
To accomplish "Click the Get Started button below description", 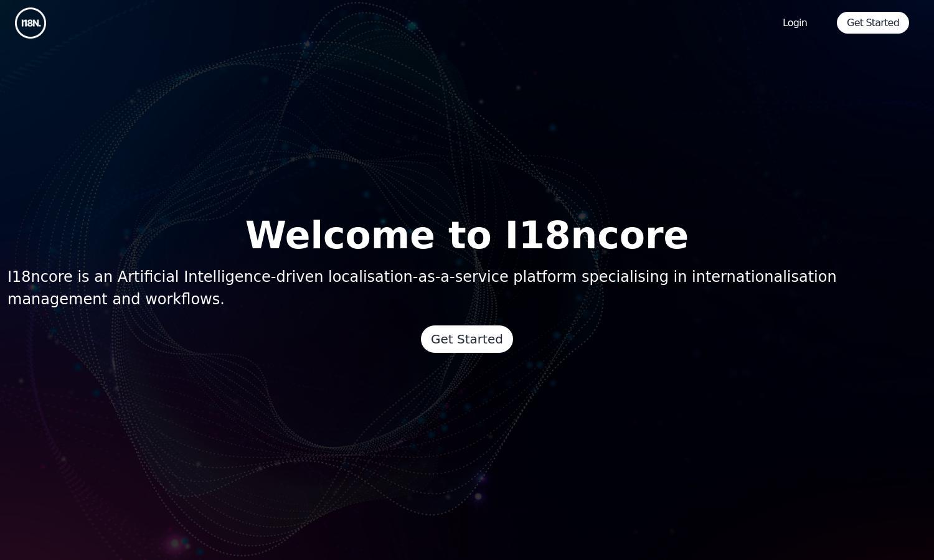I will (467, 339).
